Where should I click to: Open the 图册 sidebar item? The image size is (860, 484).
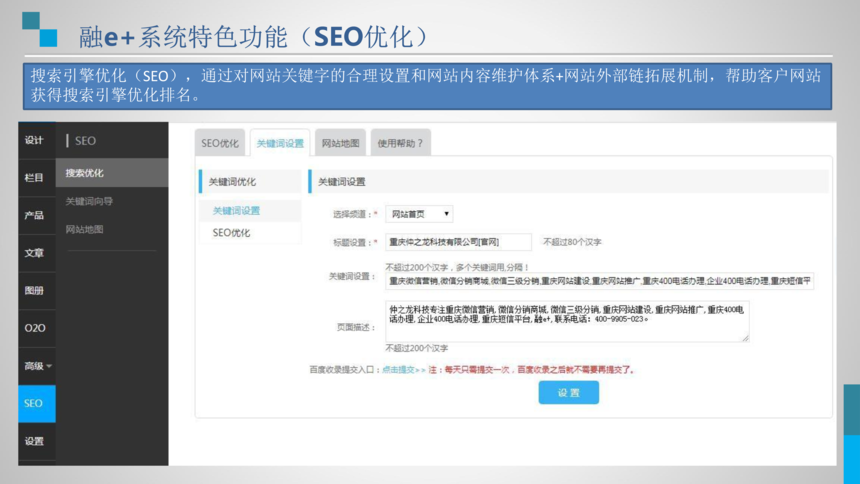[x=35, y=291]
